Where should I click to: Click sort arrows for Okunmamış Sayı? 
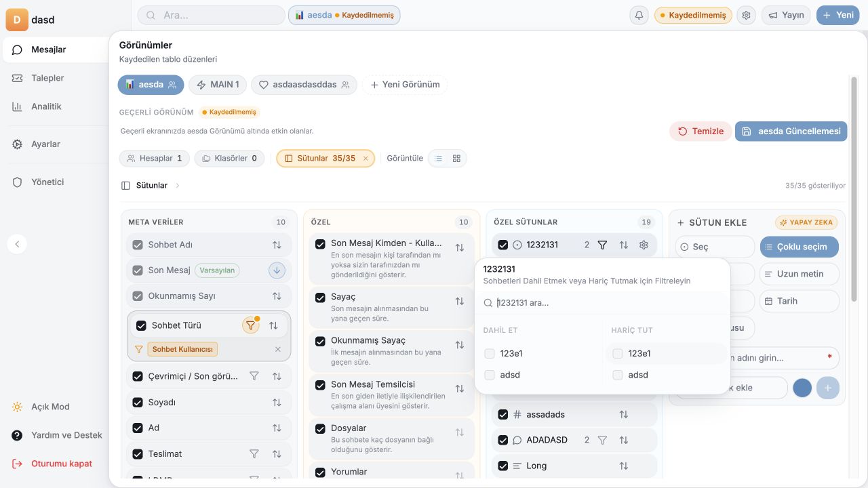coord(277,296)
